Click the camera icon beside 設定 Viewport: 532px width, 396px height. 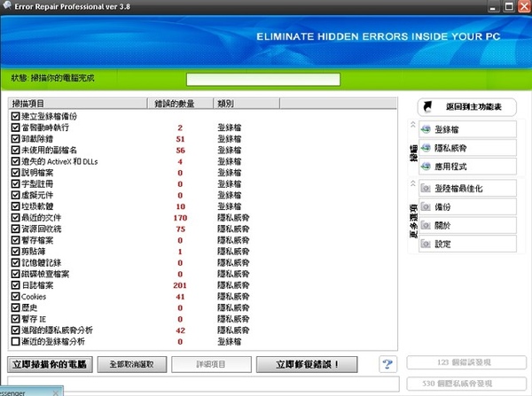(x=426, y=244)
